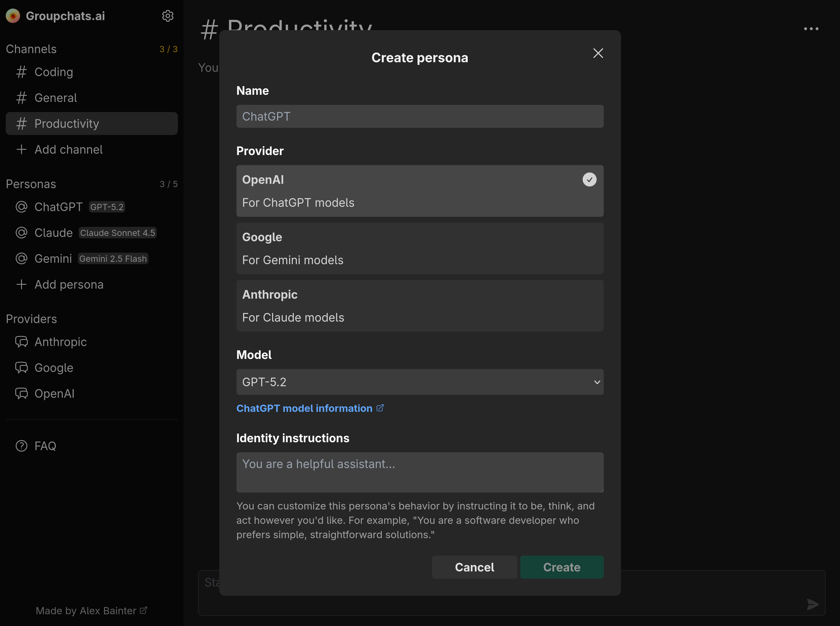This screenshot has width=840, height=626.
Task: Click the at-sign icon beside Gemini
Action: coord(22,258)
